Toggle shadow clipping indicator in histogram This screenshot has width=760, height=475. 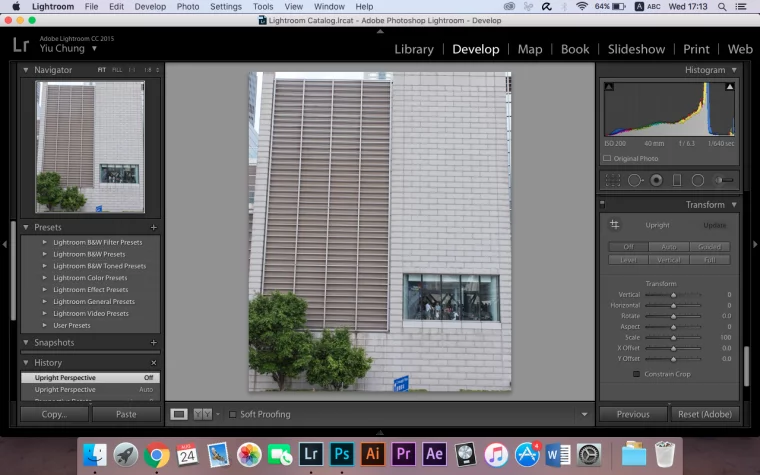[609, 87]
